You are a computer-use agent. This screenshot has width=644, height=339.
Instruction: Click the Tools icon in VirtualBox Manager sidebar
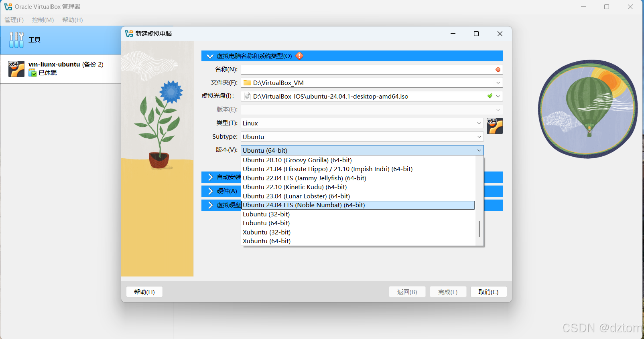tap(16, 40)
